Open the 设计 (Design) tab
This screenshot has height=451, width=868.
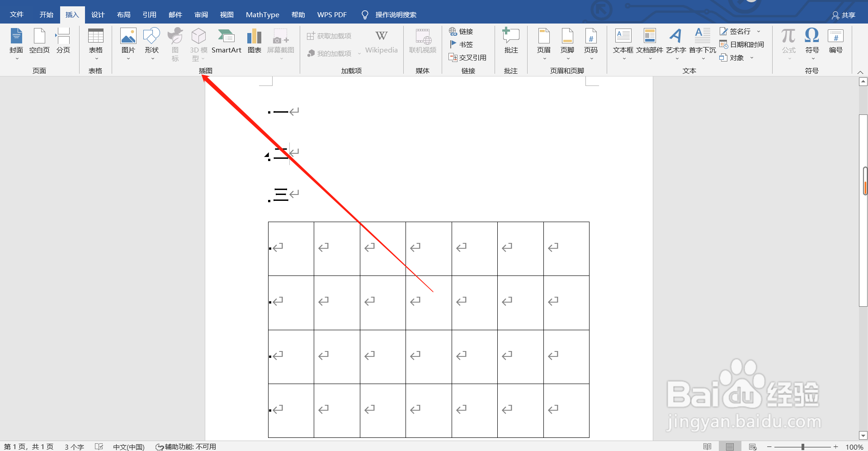click(x=98, y=15)
